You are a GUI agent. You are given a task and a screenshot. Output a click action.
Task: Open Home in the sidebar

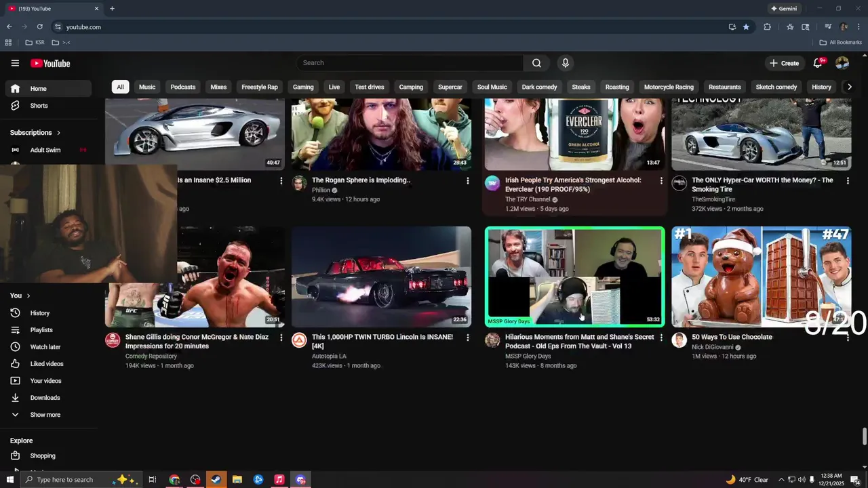click(47, 89)
